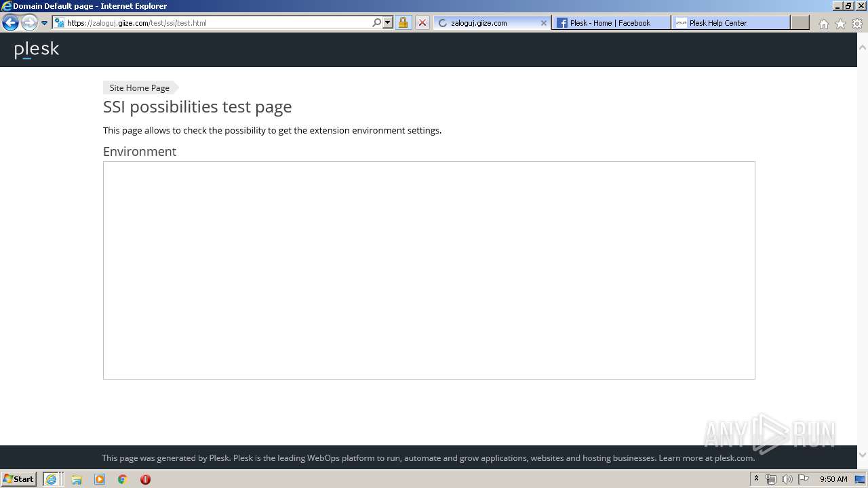Click the Internet Explorer taskbar icon
The height and width of the screenshot is (488, 868).
coord(52,479)
